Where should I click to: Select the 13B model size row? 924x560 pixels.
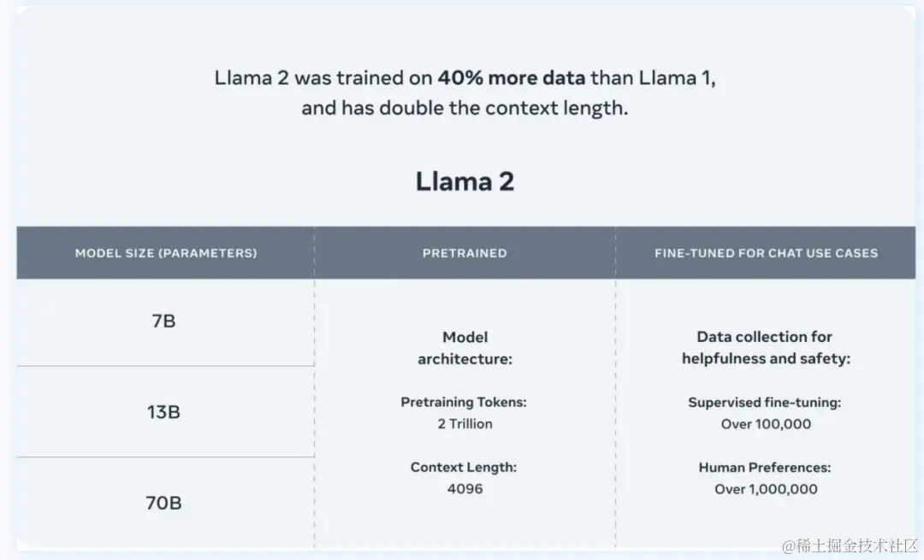tap(165, 411)
